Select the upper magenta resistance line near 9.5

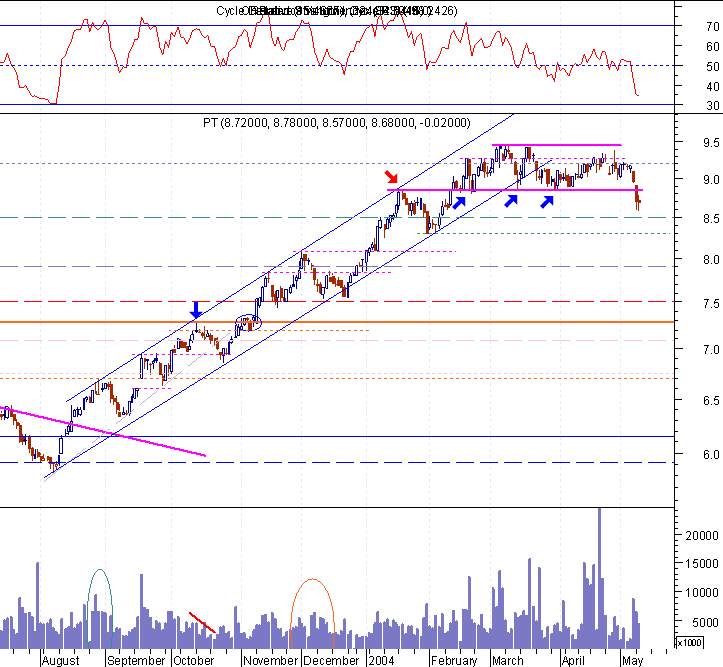point(557,145)
